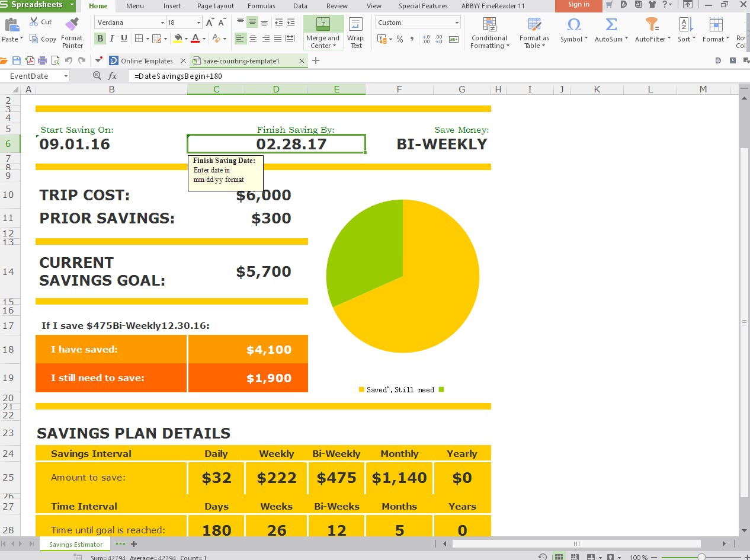The width and height of the screenshot is (750, 560).
Task: Open the Review ribbon tab
Action: pos(337,6)
